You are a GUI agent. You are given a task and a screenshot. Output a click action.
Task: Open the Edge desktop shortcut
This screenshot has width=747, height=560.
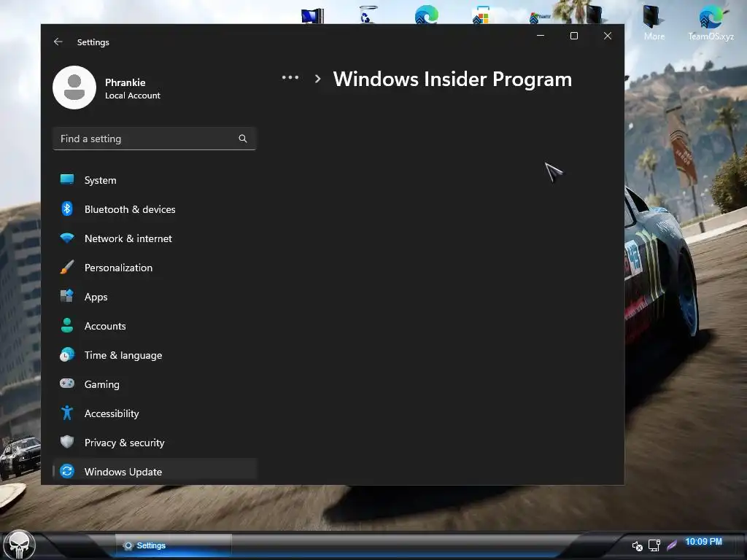[x=426, y=15]
